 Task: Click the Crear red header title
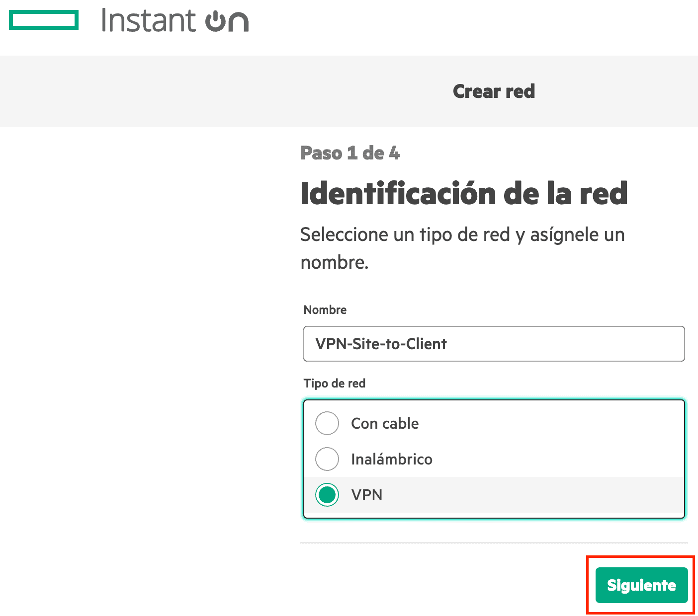coord(494,91)
